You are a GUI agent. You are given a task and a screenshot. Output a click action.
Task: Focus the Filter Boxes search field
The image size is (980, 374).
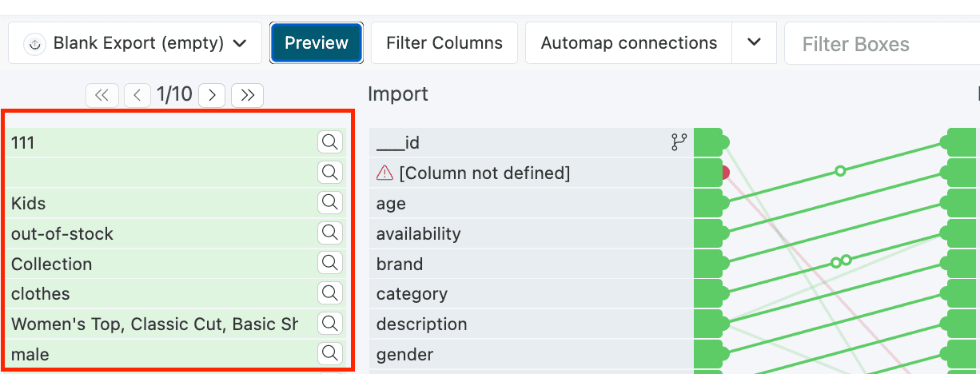[879, 43]
